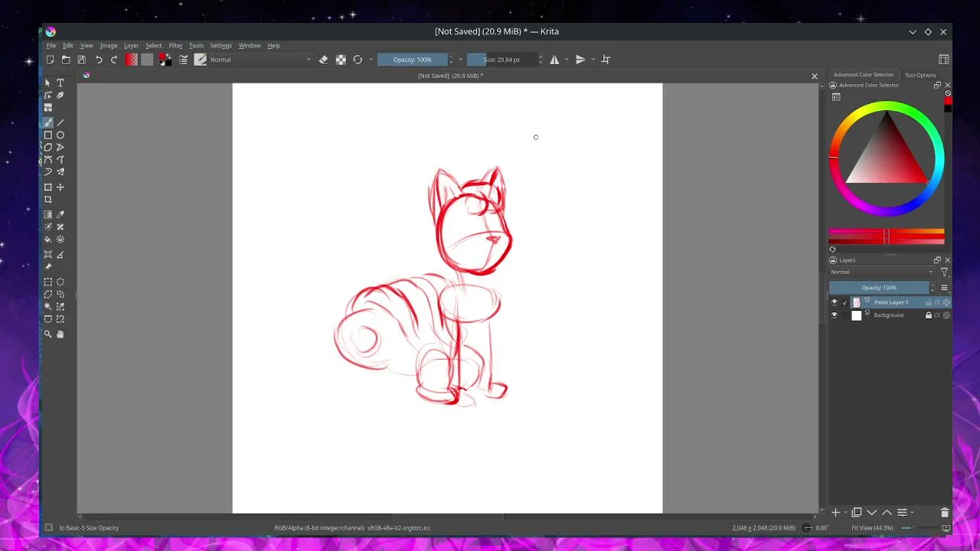Select the Gradient tool
This screenshot has height=551, width=980.
(x=48, y=214)
